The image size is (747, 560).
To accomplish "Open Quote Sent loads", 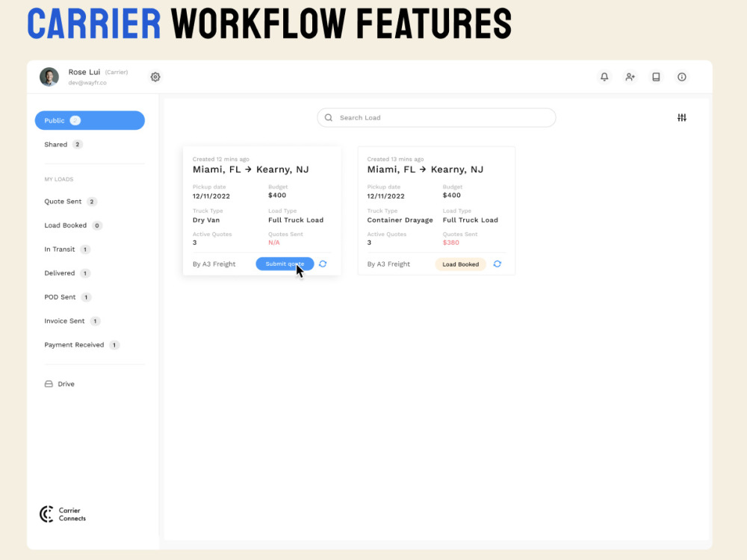I will [70, 202].
